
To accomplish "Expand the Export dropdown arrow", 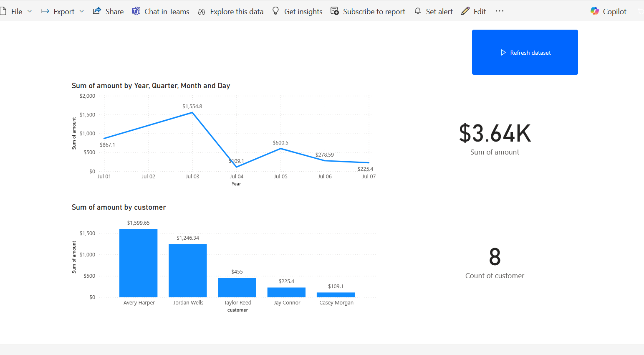I will point(82,11).
